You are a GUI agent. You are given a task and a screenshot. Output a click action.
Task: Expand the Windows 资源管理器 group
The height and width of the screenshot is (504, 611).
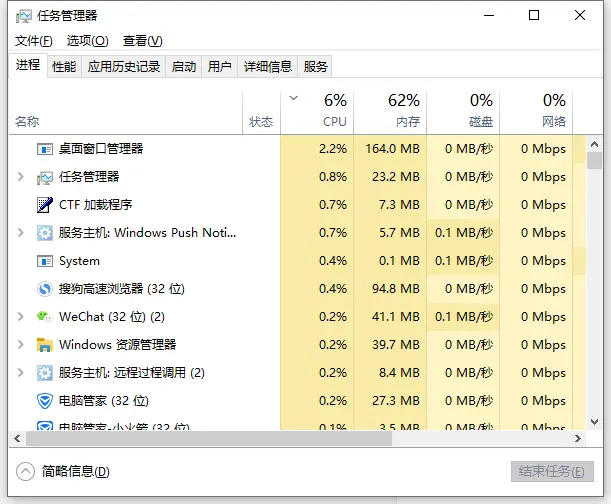(21, 345)
